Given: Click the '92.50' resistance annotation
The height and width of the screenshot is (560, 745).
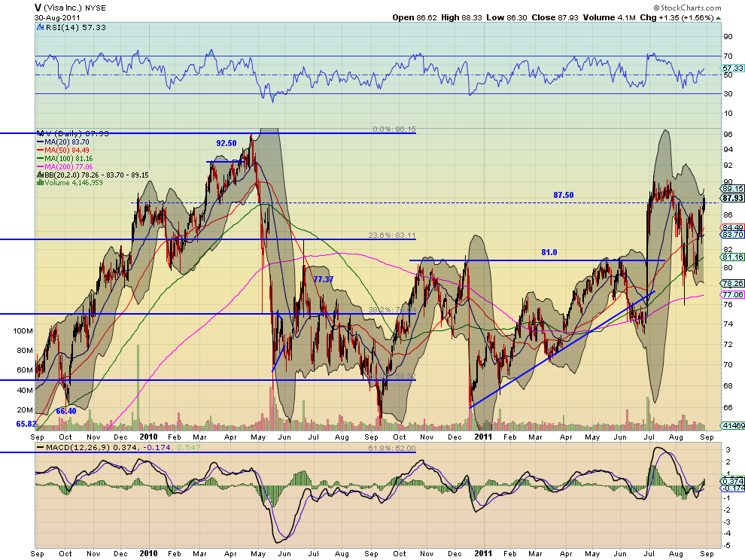Looking at the screenshot, I should [227, 143].
